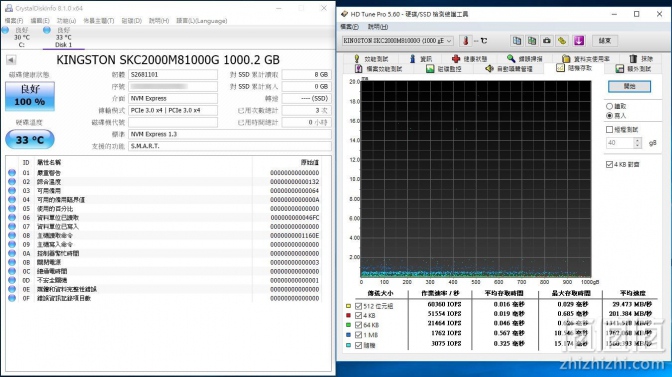Click the 良好 100 % health status button
The width and height of the screenshot is (672, 377).
(x=30, y=96)
